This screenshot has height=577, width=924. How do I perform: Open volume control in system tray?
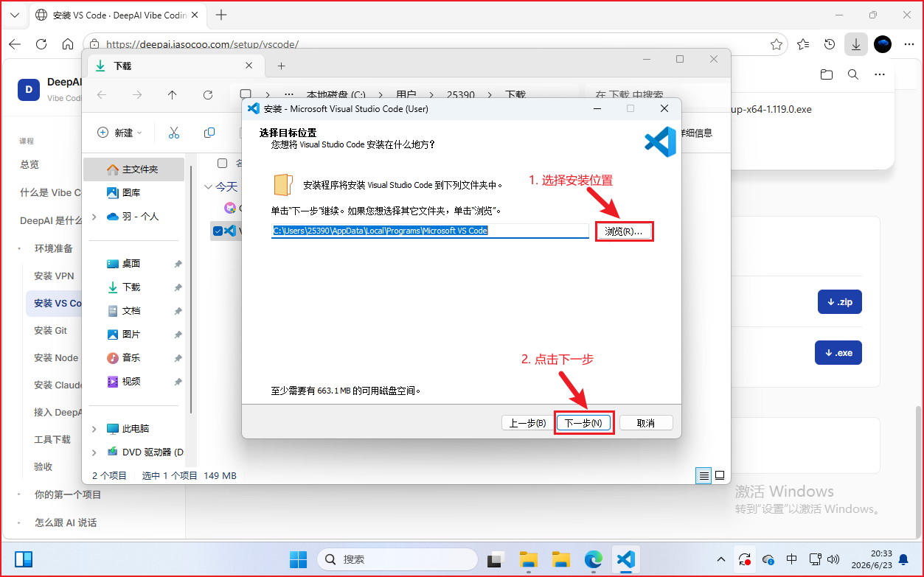pos(833,559)
